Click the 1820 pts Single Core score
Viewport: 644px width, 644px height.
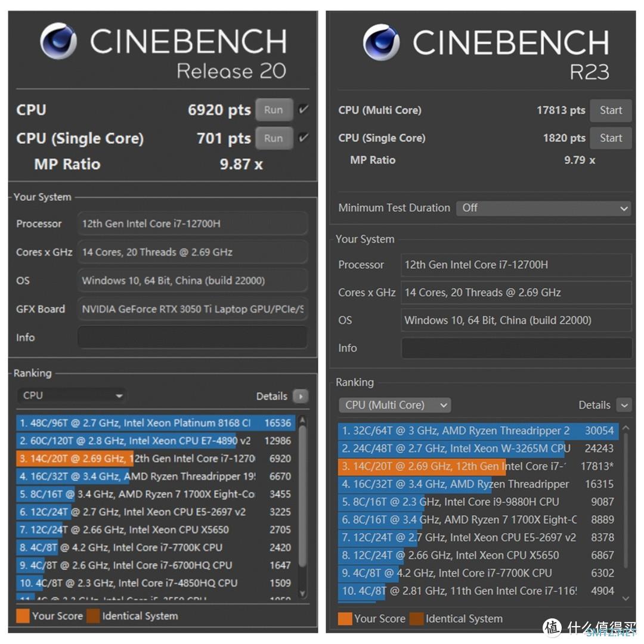(x=564, y=138)
